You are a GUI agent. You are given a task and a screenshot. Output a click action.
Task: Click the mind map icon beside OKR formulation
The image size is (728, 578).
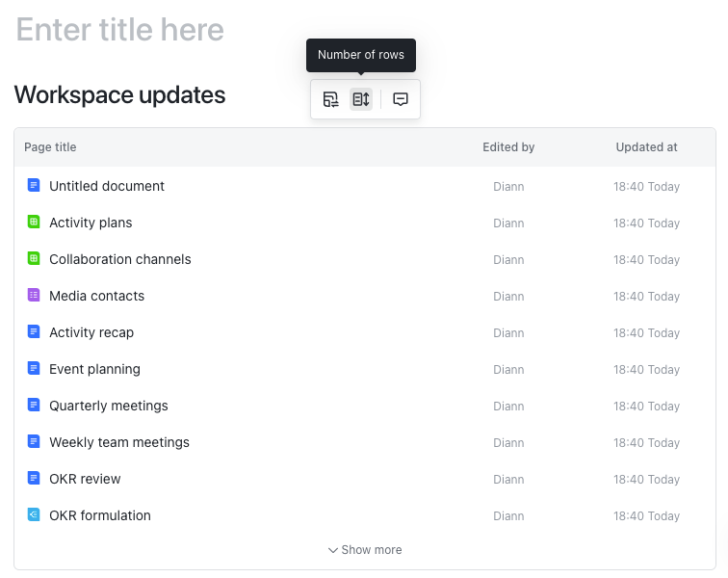click(x=34, y=514)
